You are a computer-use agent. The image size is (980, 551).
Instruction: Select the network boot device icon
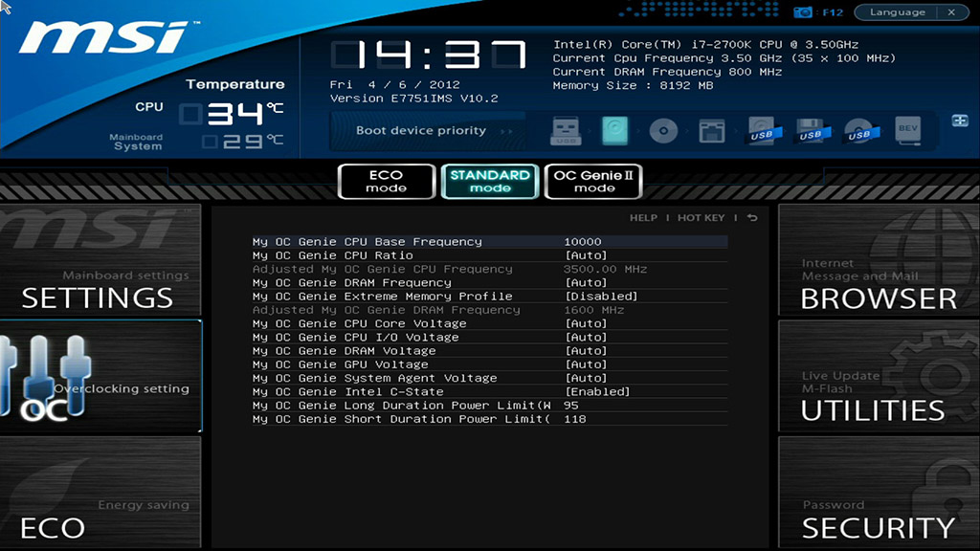pyautogui.click(x=712, y=132)
